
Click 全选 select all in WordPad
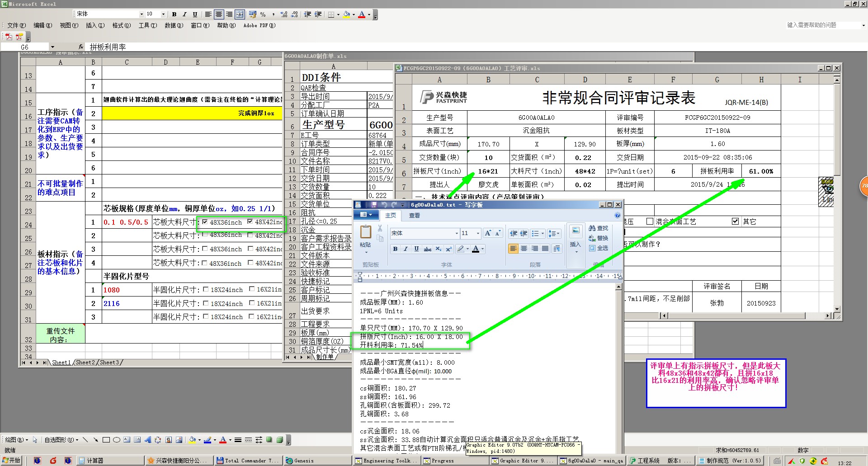599,248
